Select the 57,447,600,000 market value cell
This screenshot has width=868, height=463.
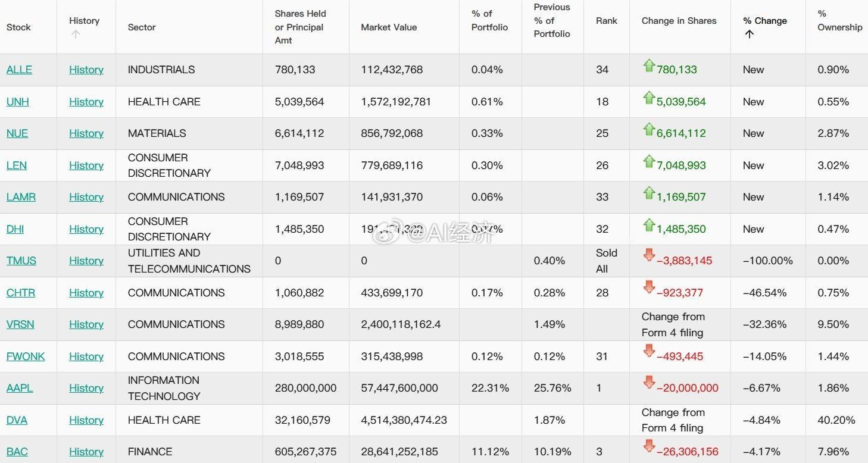click(399, 388)
